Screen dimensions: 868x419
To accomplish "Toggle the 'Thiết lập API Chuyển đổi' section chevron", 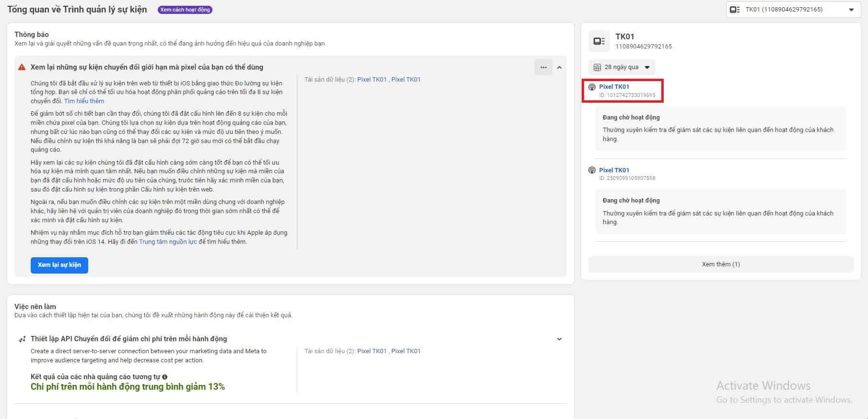I will (559, 339).
